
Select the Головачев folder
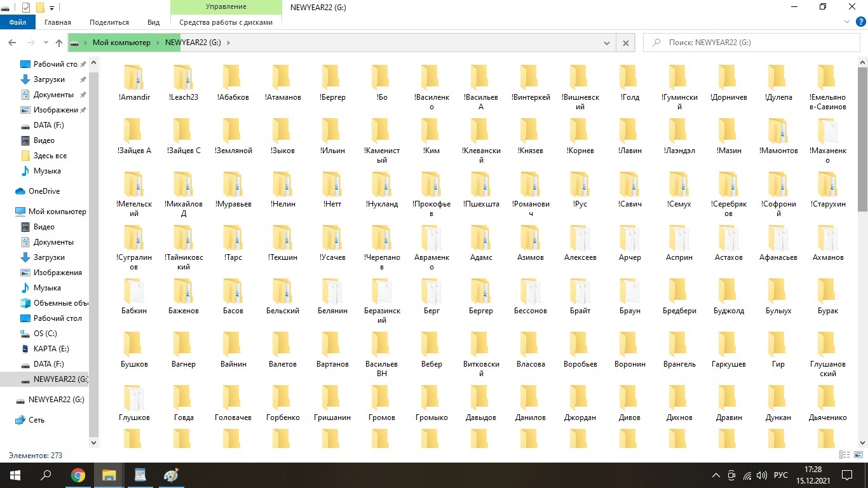coord(233,403)
